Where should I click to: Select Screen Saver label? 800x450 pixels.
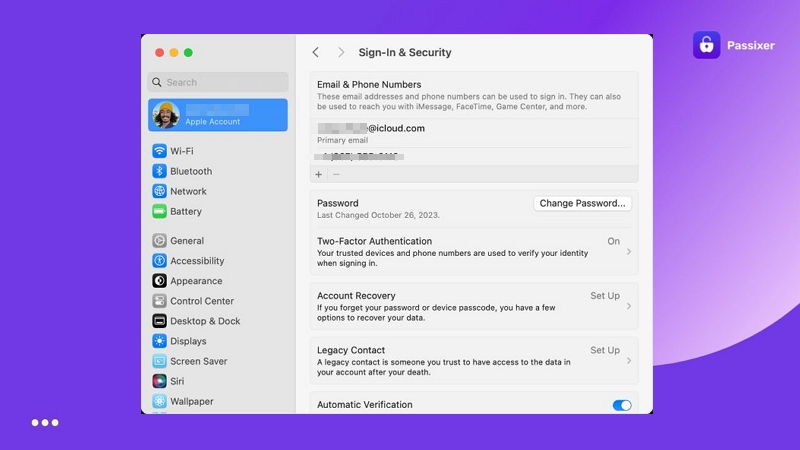(x=198, y=361)
